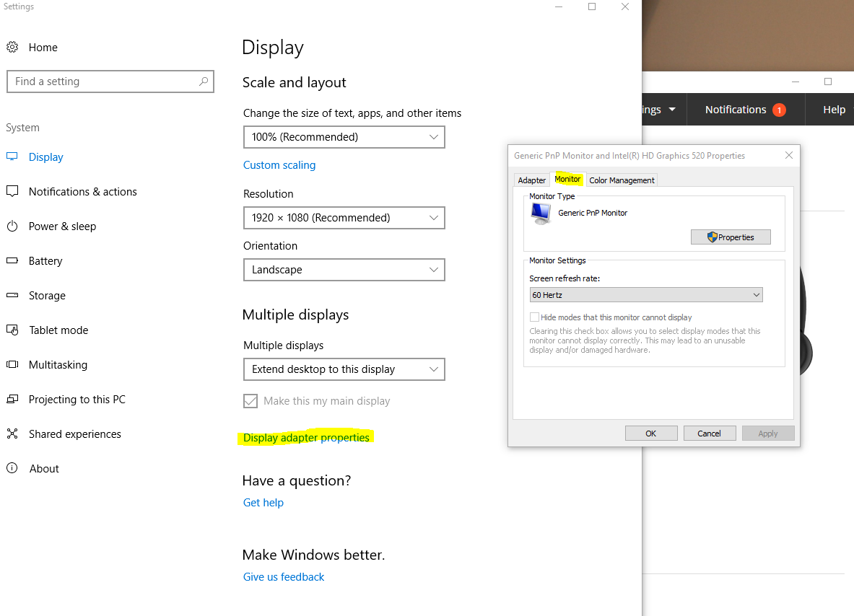The image size is (854, 616).
Task: Switch to the Adapter tab
Action: click(532, 180)
